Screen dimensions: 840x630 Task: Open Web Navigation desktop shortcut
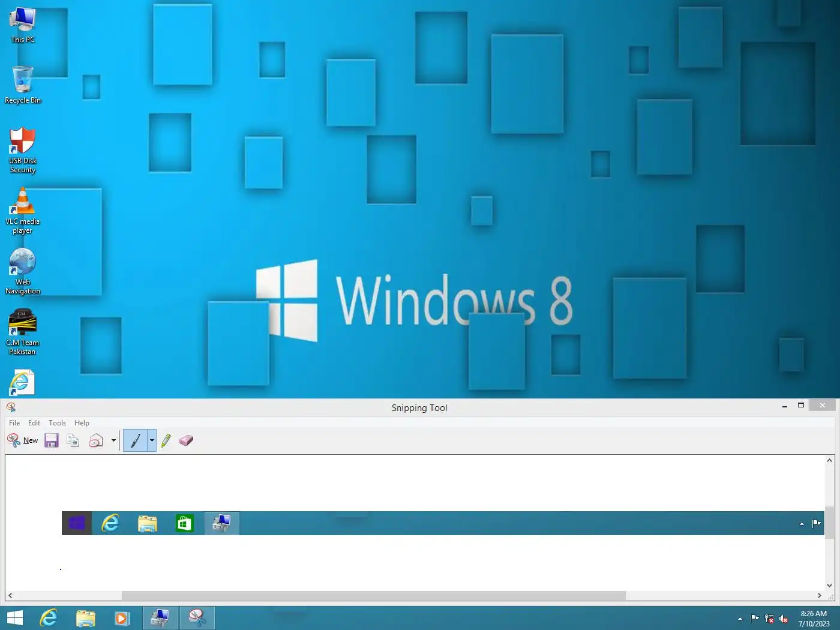(x=23, y=271)
